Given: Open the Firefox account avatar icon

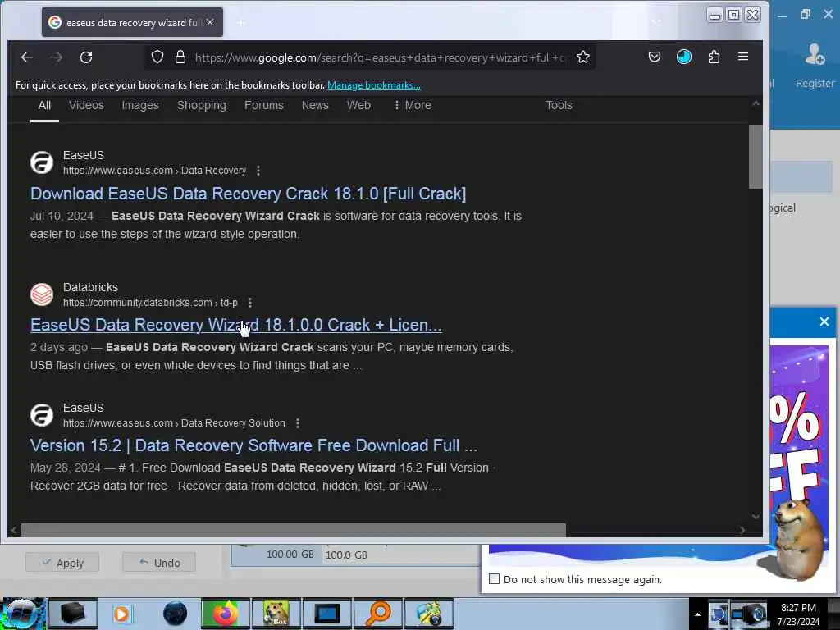Looking at the screenshot, I should pyautogui.click(x=684, y=57).
